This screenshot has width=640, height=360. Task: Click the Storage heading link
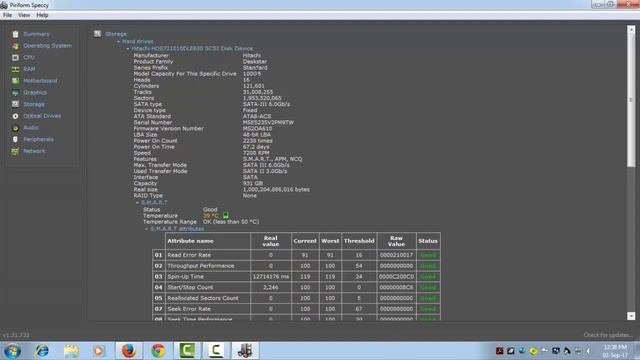[116, 34]
